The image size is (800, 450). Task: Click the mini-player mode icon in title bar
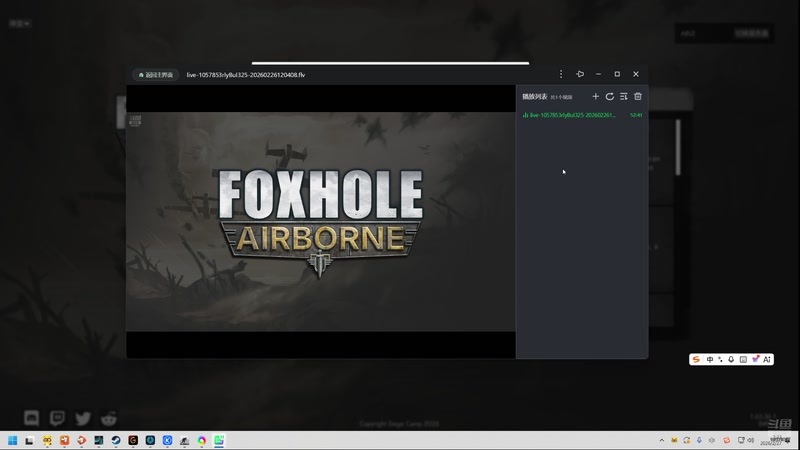[580, 74]
